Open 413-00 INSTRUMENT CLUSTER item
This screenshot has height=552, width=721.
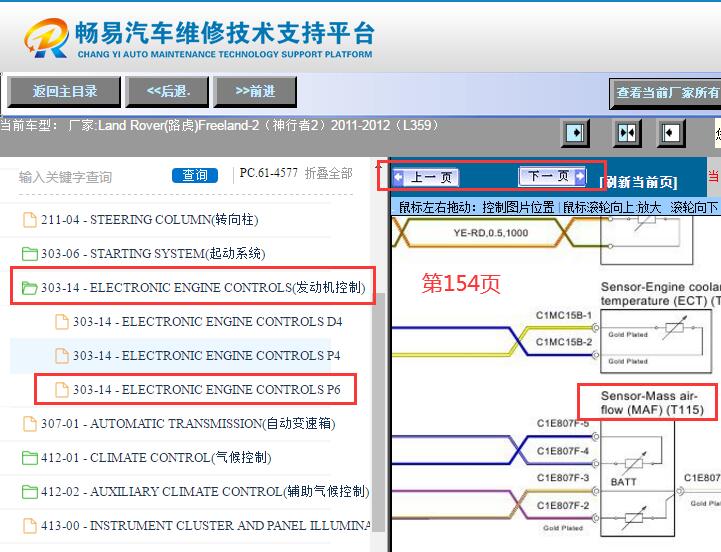pyautogui.click(x=206, y=526)
